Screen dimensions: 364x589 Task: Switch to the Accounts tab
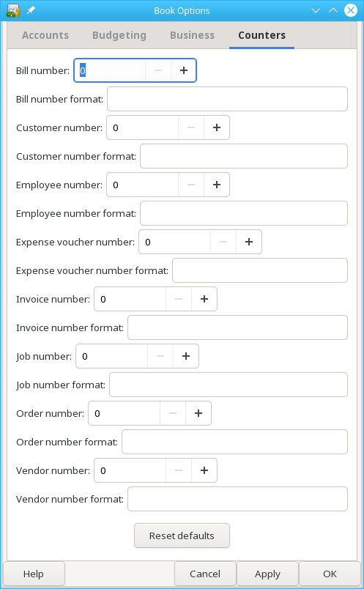point(45,35)
